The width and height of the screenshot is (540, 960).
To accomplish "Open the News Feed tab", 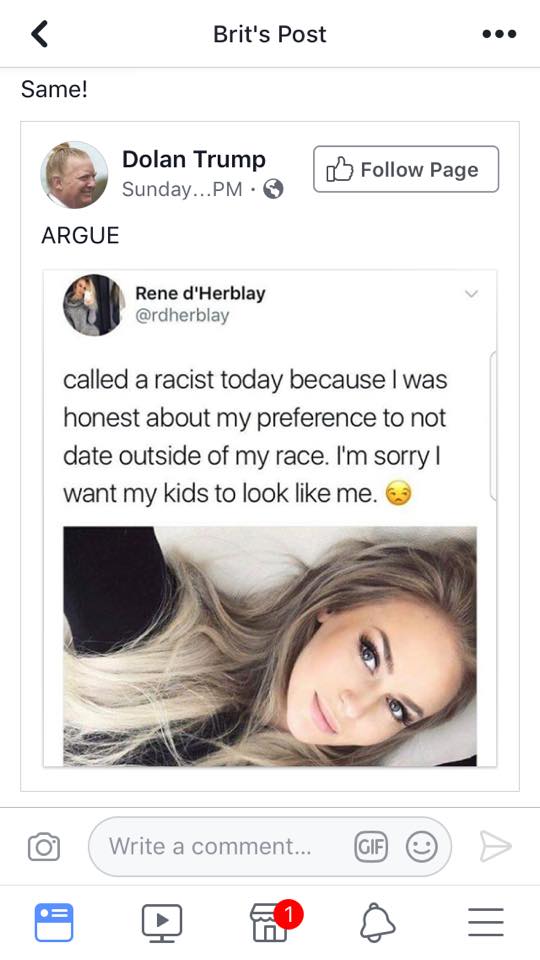I will point(54,922).
